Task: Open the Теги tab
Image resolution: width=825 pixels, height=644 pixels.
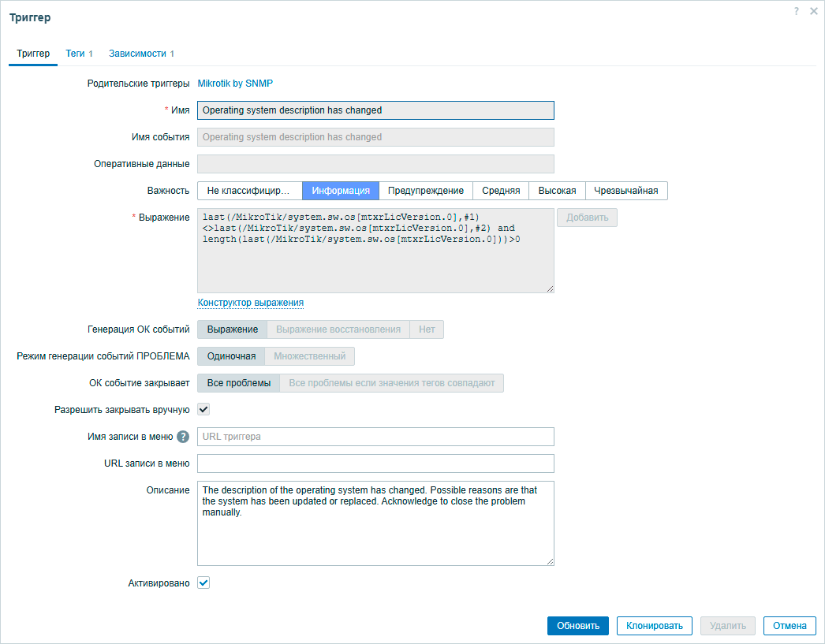Action: [x=79, y=54]
